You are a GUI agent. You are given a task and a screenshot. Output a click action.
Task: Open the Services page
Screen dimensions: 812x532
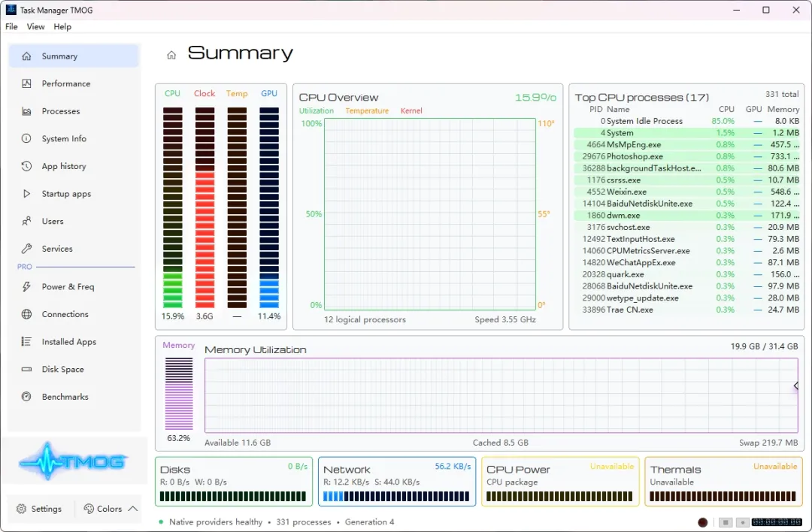pyautogui.click(x=74, y=249)
